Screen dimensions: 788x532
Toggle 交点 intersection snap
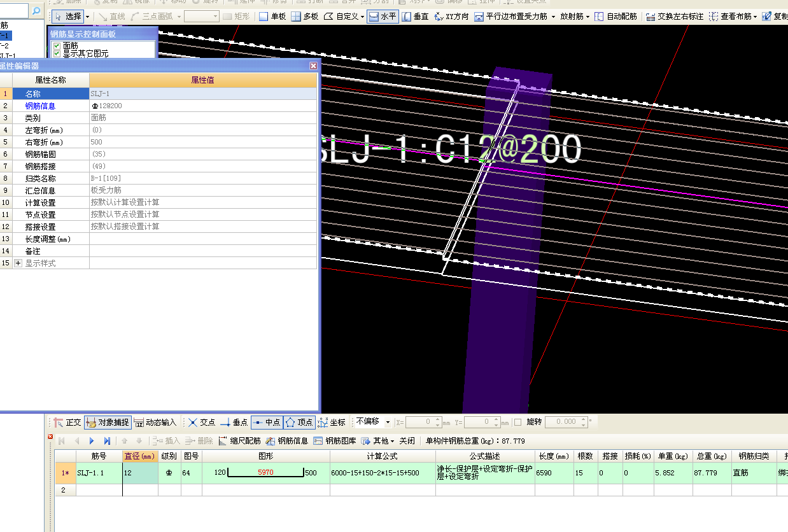[202, 422]
